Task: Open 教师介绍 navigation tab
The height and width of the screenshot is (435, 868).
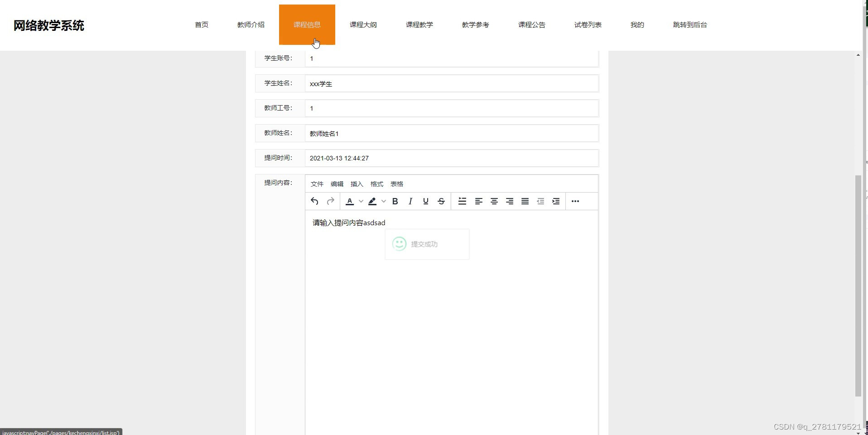Action: 251,25
